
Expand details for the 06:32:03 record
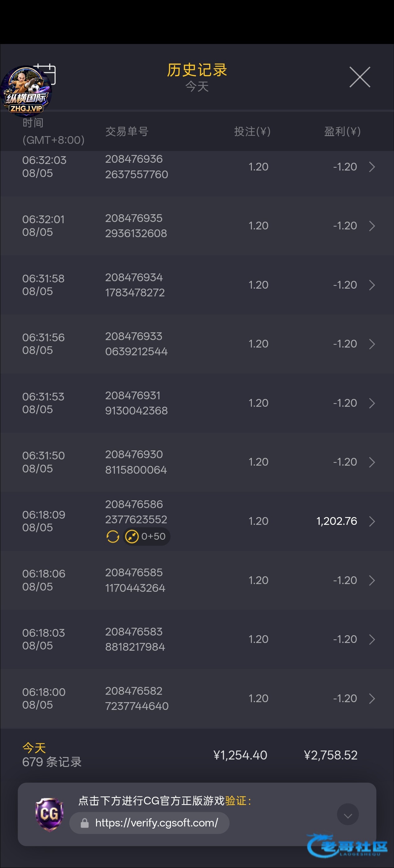tap(372, 167)
